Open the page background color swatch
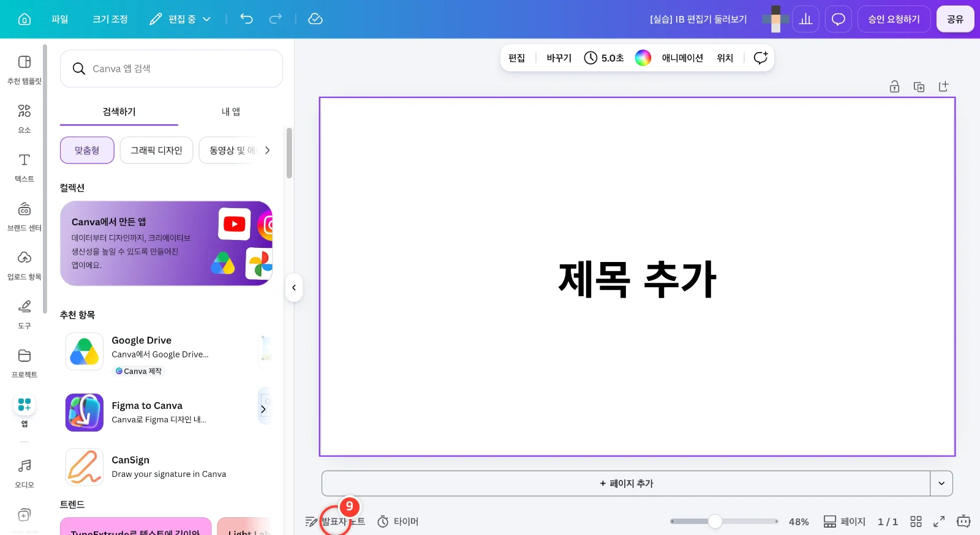This screenshot has height=535, width=980. [x=643, y=58]
